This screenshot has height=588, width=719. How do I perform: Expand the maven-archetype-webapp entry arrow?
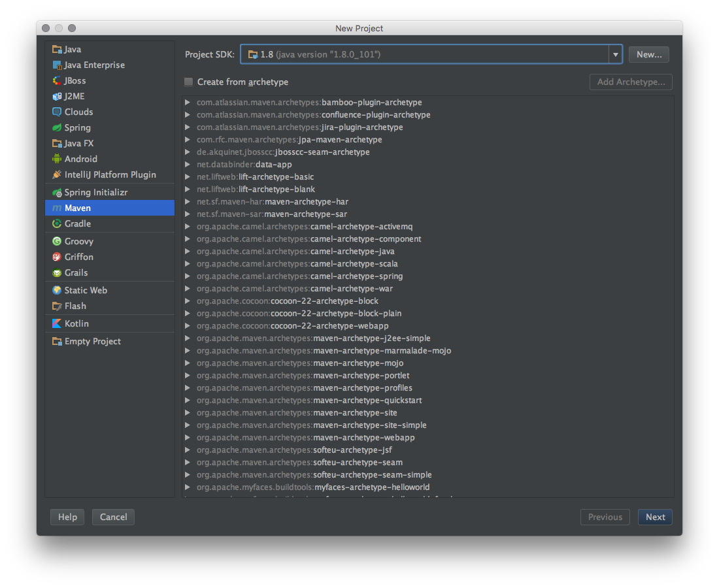(x=188, y=438)
